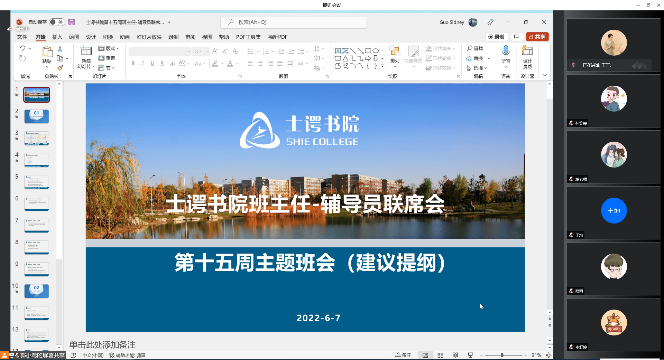Viewport: 664px width, 360px height.
Task: Select the Format Painter brush icon
Action: tap(60, 68)
